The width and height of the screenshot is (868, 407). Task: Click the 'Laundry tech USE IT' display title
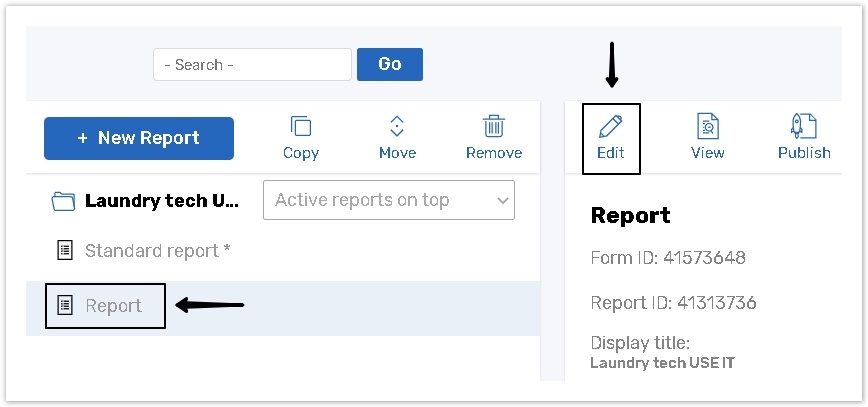[662, 363]
